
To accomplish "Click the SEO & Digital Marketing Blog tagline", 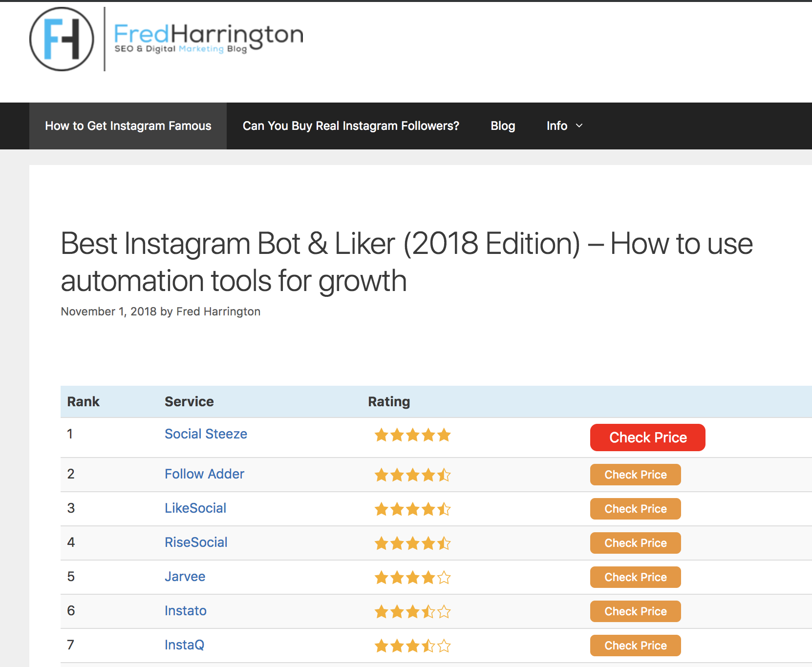I will point(181,49).
